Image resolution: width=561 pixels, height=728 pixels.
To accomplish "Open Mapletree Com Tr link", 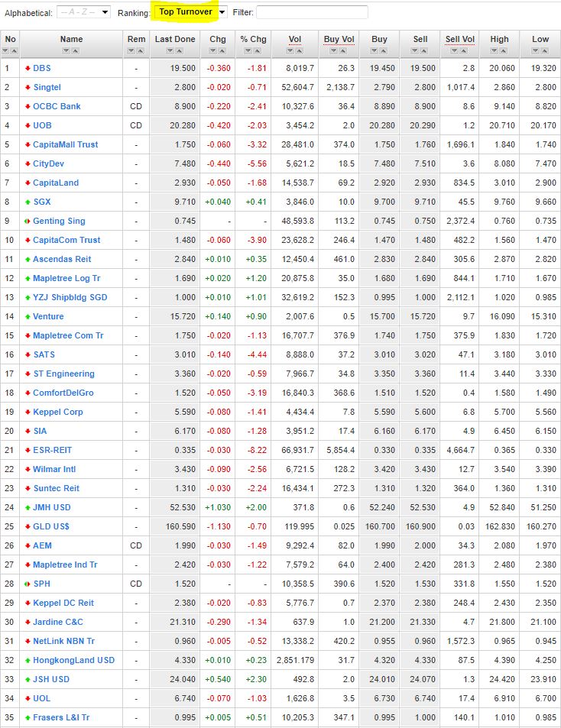I will (68, 335).
